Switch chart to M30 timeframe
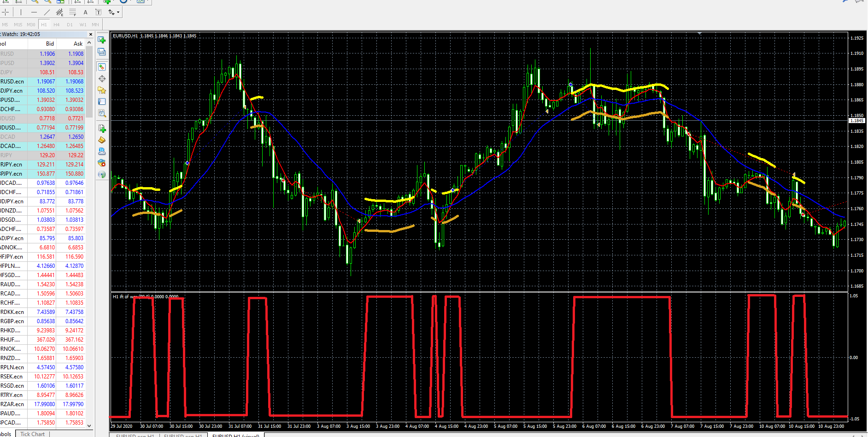 pos(31,24)
